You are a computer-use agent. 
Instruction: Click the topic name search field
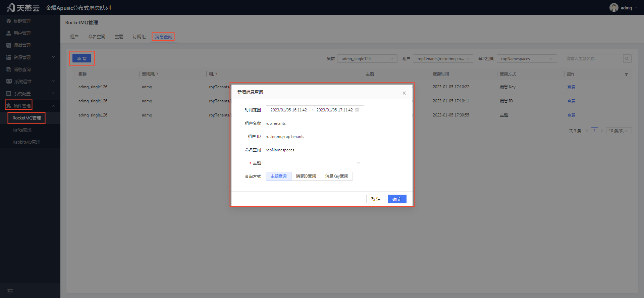tap(592, 59)
